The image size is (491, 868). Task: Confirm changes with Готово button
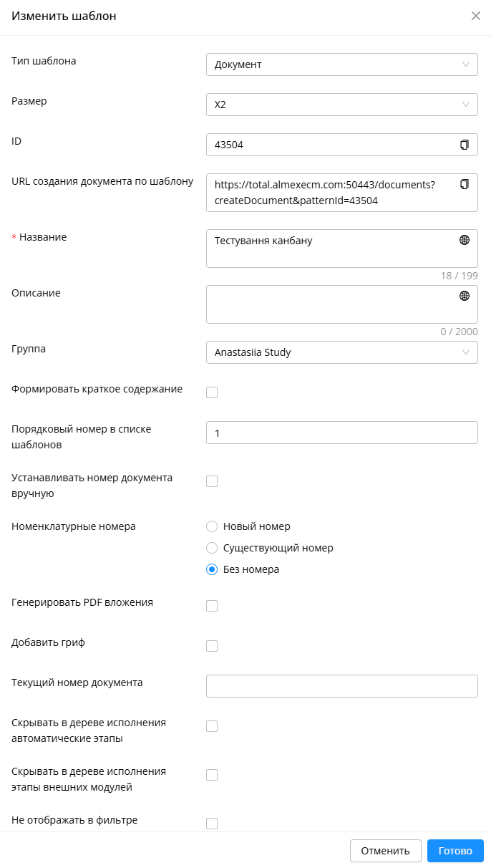coord(455,851)
